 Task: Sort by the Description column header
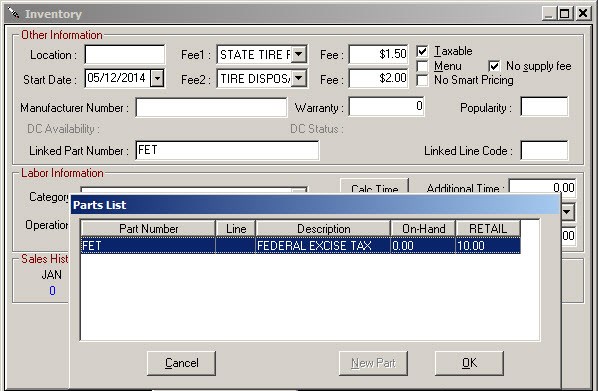point(323,228)
